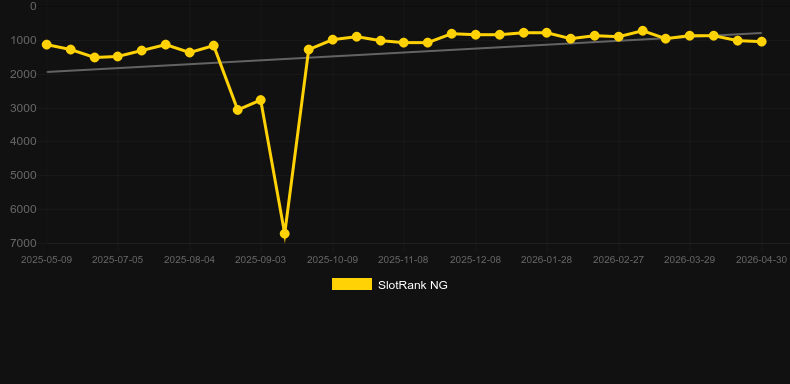The width and height of the screenshot is (790, 384).
Task: Click the x-axis label 2026-02-27
Action: (x=618, y=260)
